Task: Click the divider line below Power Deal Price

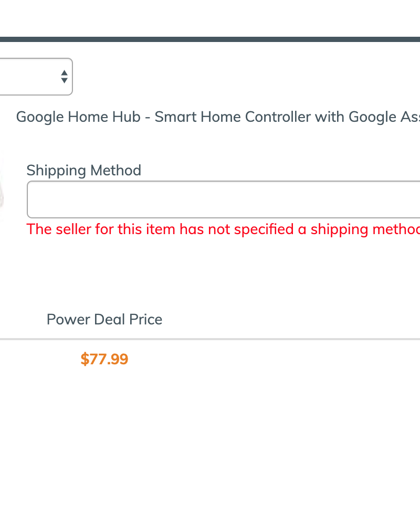Action: tap(210, 339)
